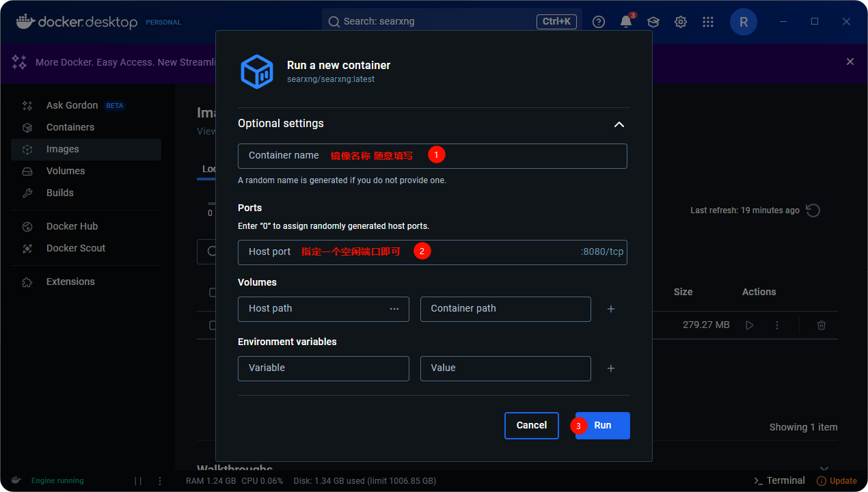Image resolution: width=868 pixels, height=492 pixels.
Task: Cancel the new container dialog
Action: [531, 425]
